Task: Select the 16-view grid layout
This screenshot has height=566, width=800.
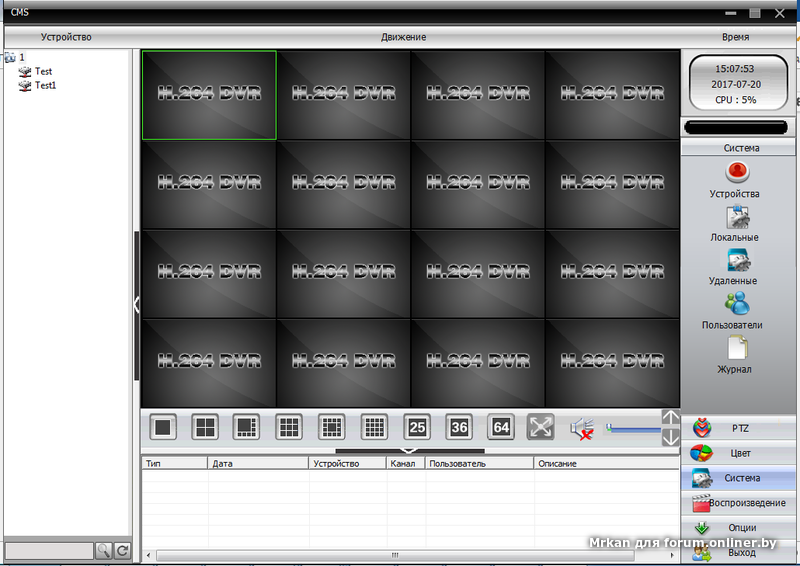Action: point(374,427)
